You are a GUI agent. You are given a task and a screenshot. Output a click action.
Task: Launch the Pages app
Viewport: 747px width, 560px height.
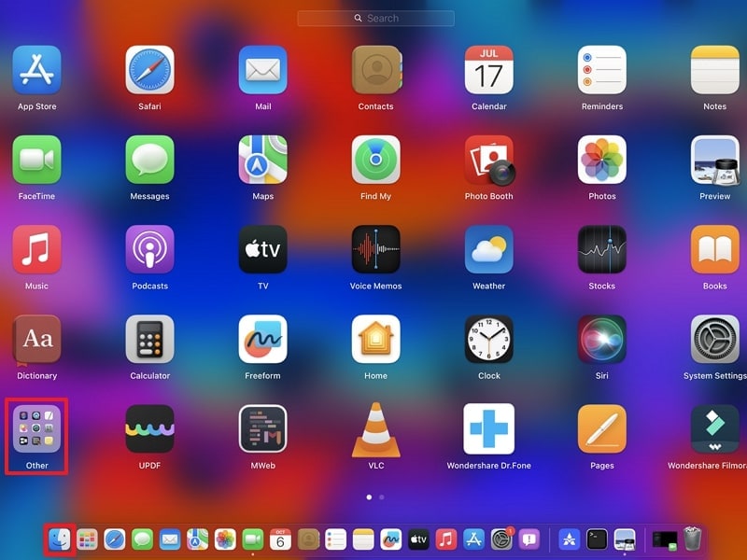602,429
